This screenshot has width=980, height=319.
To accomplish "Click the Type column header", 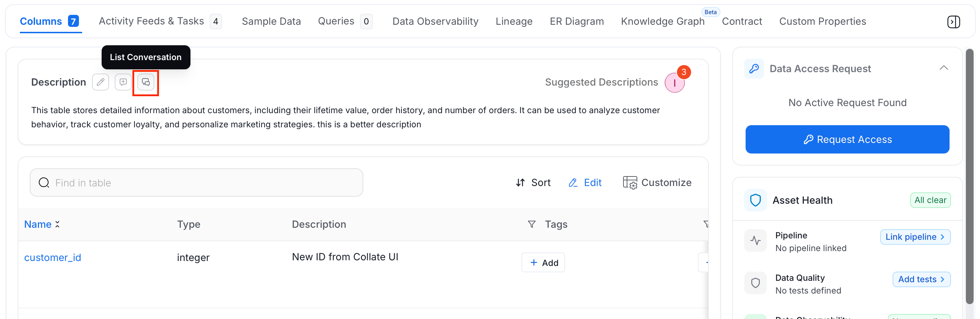I will click(x=188, y=224).
